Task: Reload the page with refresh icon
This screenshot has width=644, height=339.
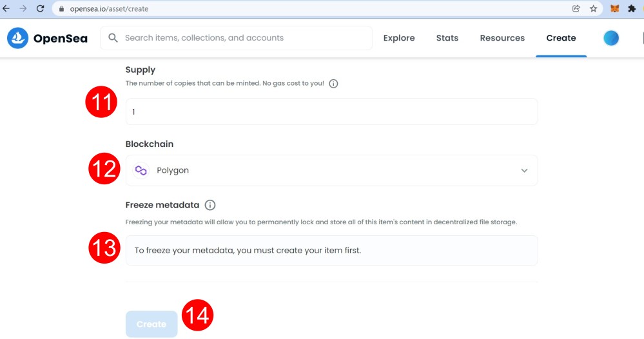Action: 40,8
